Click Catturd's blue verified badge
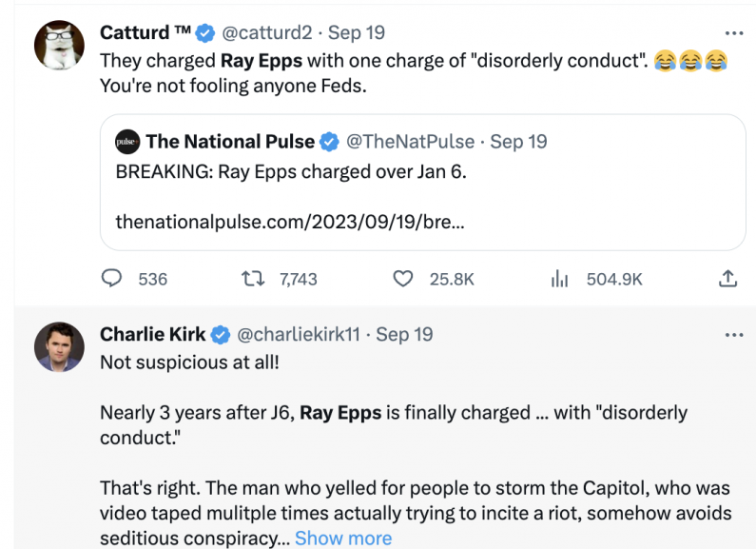Viewport: 756px width, 549px height. point(205,32)
